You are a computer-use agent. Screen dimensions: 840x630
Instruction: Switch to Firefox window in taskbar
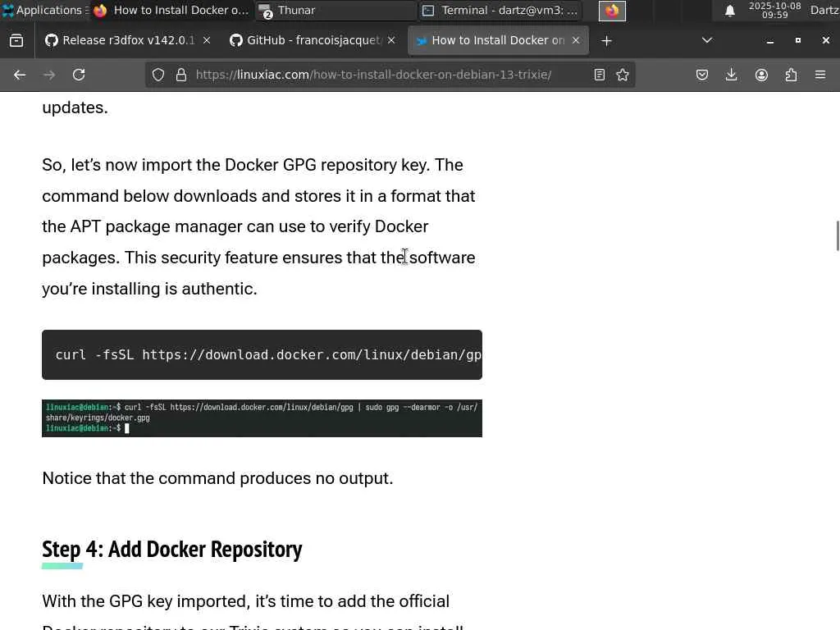[171, 10]
